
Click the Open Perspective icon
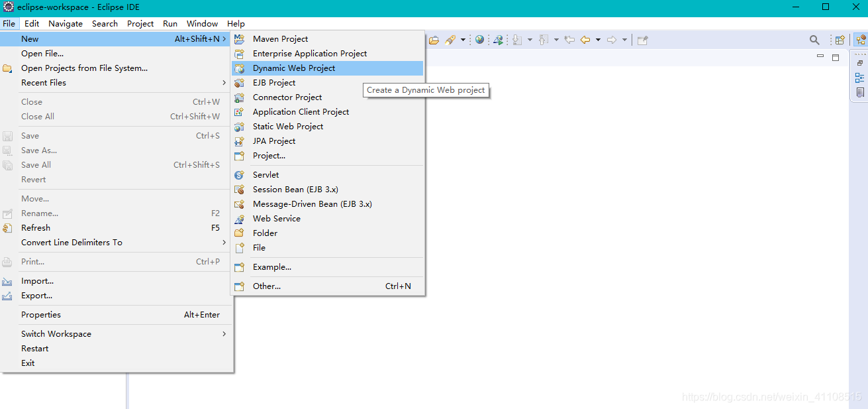pyautogui.click(x=840, y=40)
